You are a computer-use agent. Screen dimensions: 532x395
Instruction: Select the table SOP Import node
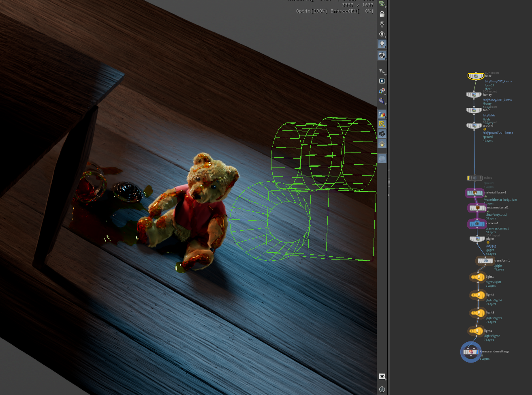click(474, 110)
